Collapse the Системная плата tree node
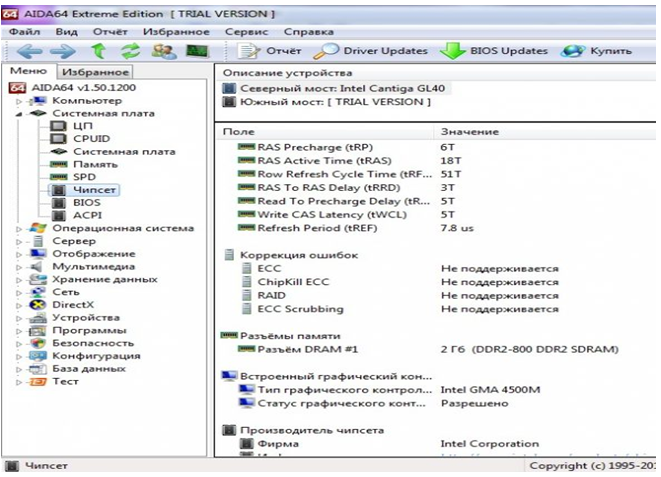 tap(19, 114)
